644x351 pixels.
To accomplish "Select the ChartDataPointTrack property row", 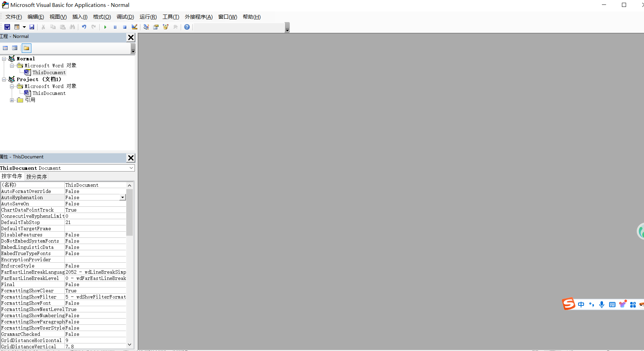I will click(x=63, y=210).
